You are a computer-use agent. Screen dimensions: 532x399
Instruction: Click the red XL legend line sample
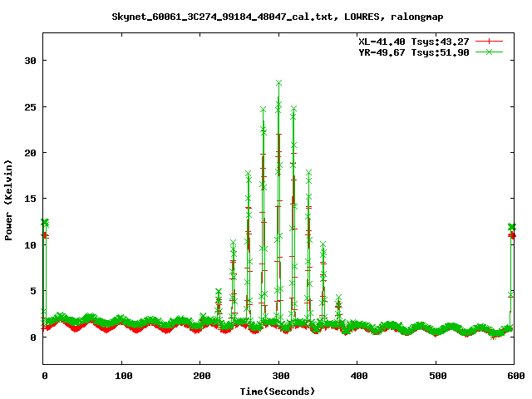coord(489,42)
